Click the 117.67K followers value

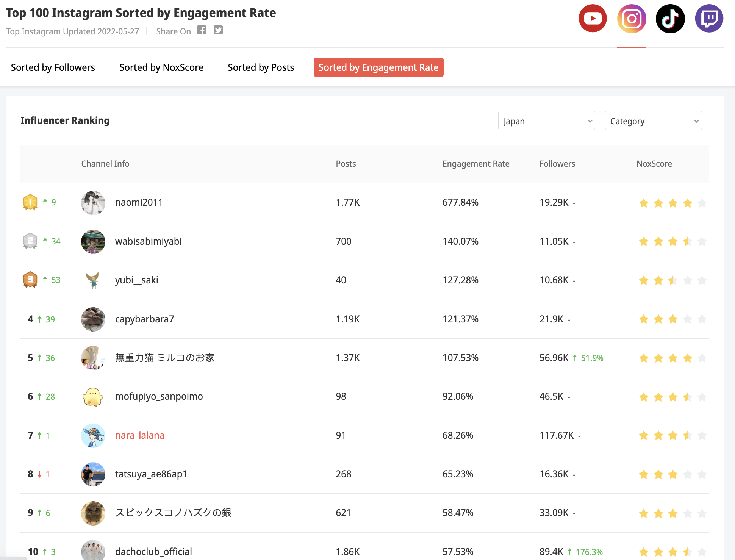pyautogui.click(x=557, y=435)
